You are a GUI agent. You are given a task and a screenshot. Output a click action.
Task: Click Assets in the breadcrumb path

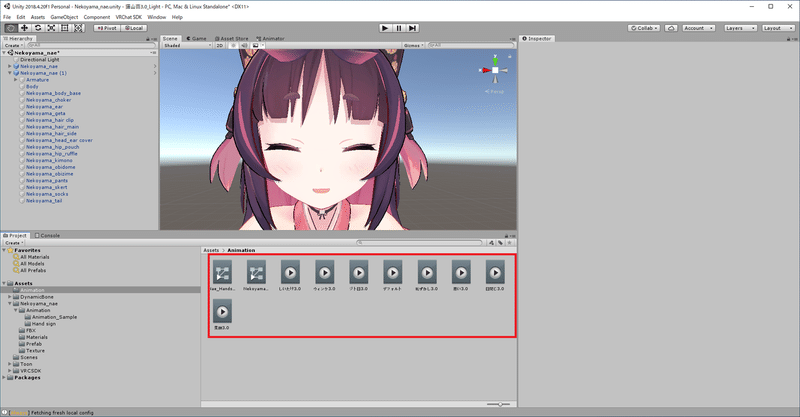click(211, 250)
